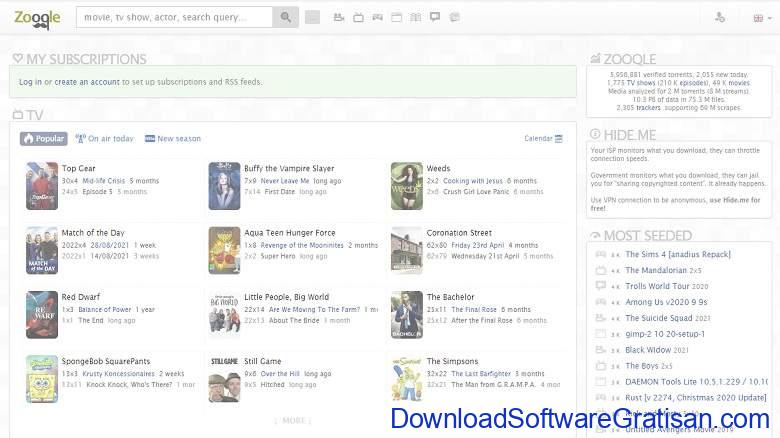Open Match of the Day 28/08/2021 episode
This screenshot has width=780, height=438.
pyautogui.click(x=109, y=245)
